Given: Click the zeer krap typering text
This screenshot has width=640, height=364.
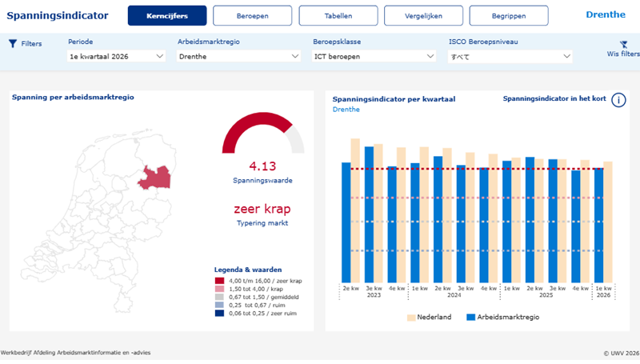Looking at the screenshot, I should (x=262, y=209).
